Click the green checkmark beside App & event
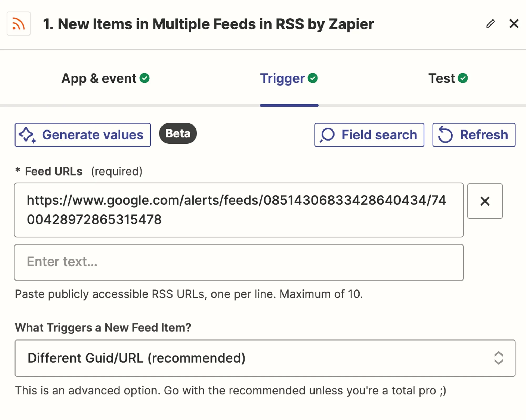 pyautogui.click(x=145, y=78)
